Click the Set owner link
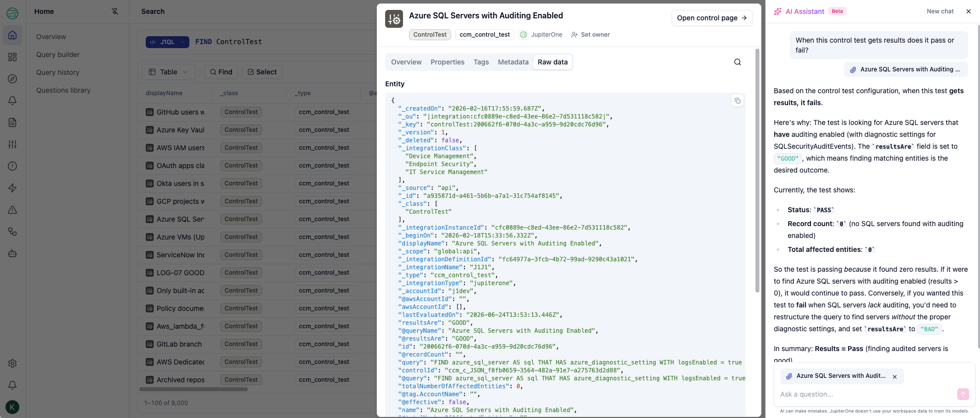The width and height of the screenshot is (980, 418). [x=590, y=35]
